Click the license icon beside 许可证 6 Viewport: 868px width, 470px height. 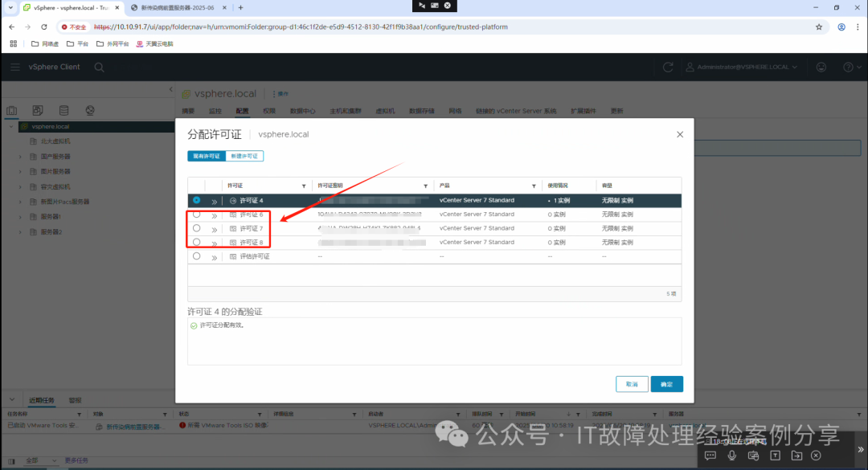[233, 215]
